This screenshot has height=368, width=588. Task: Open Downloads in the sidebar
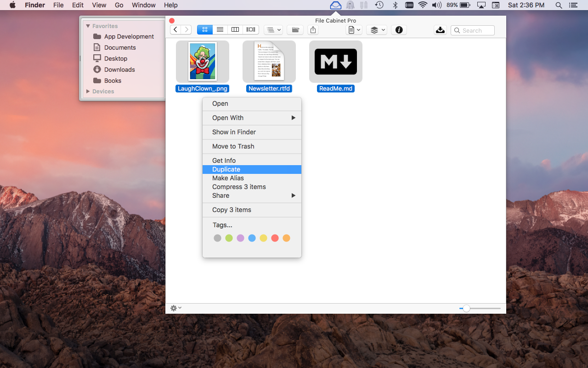pyautogui.click(x=114, y=69)
